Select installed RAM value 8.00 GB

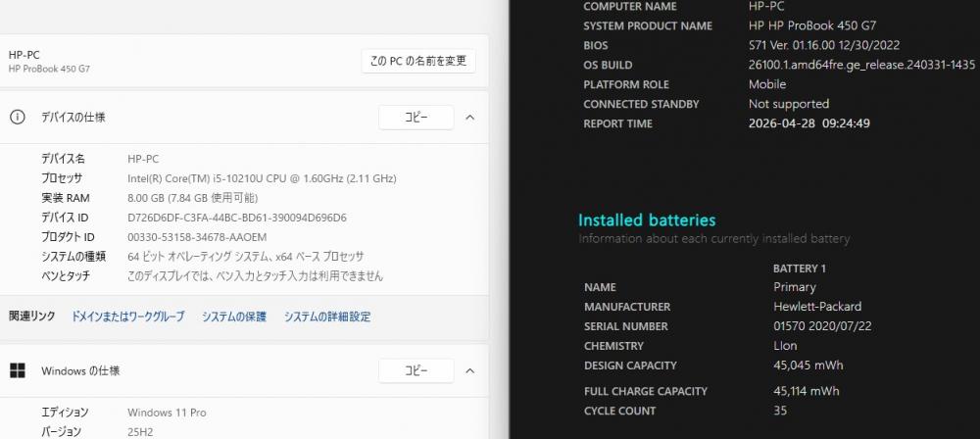pos(192,198)
